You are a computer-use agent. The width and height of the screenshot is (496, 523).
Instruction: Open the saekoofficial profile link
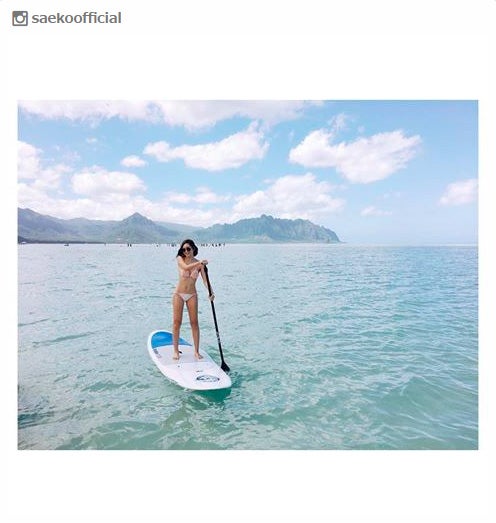[76, 18]
